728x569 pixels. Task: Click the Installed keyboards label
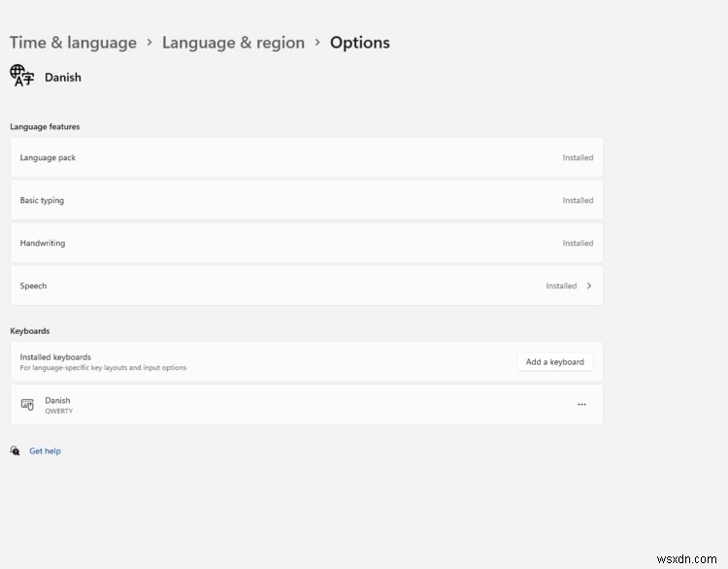click(55, 357)
